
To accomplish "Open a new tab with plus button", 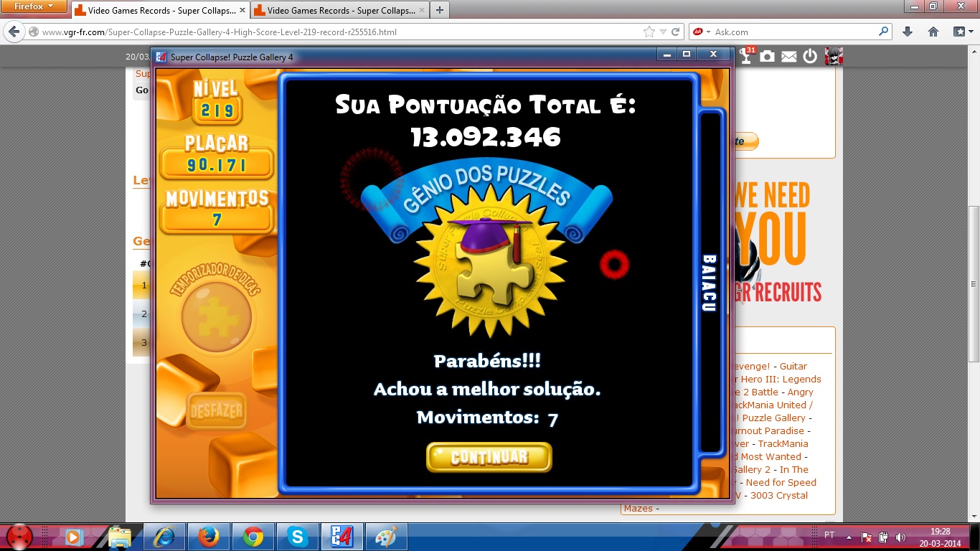I will [x=439, y=10].
